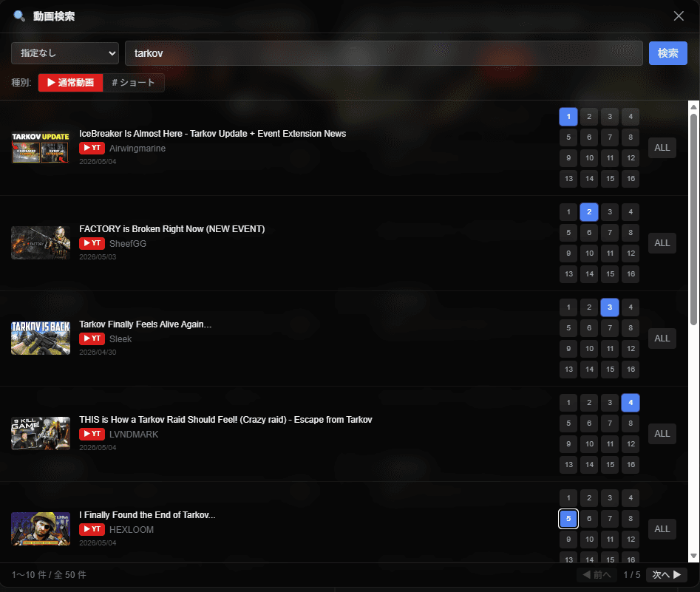Image resolution: width=700 pixels, height=592 pixels.
Task: Select the 通常動画 type filter
Action: tap(70, 83)
